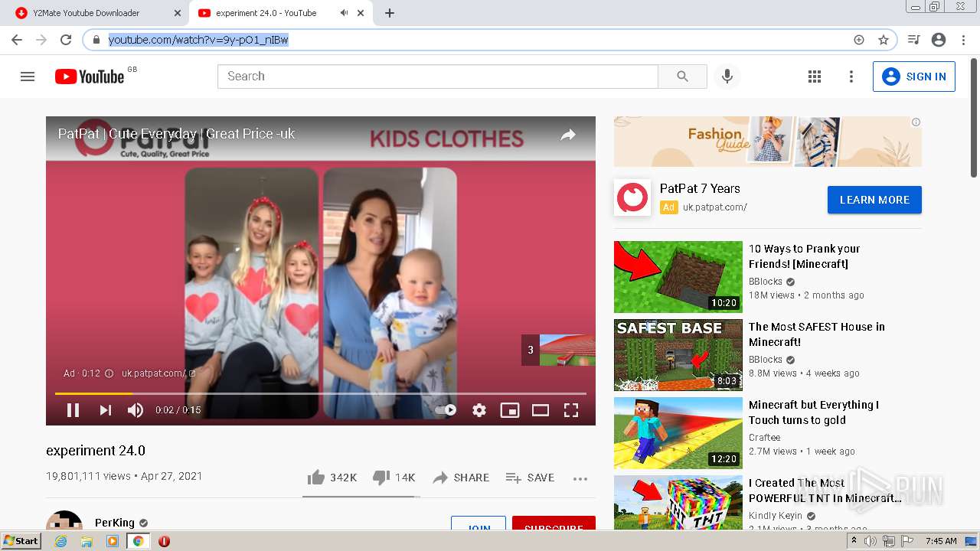Enter full screen mode
The width and height of the screenshot is (980, 551).
[571, 410]
